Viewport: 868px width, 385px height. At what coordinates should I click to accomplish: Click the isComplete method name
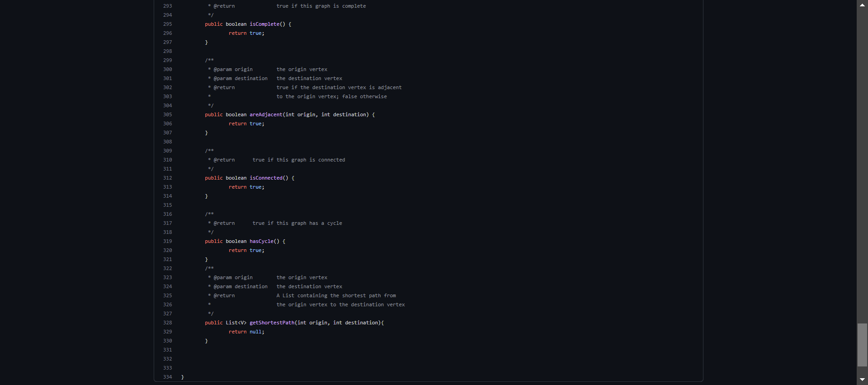pyautogui.click(x=264, y=24)
